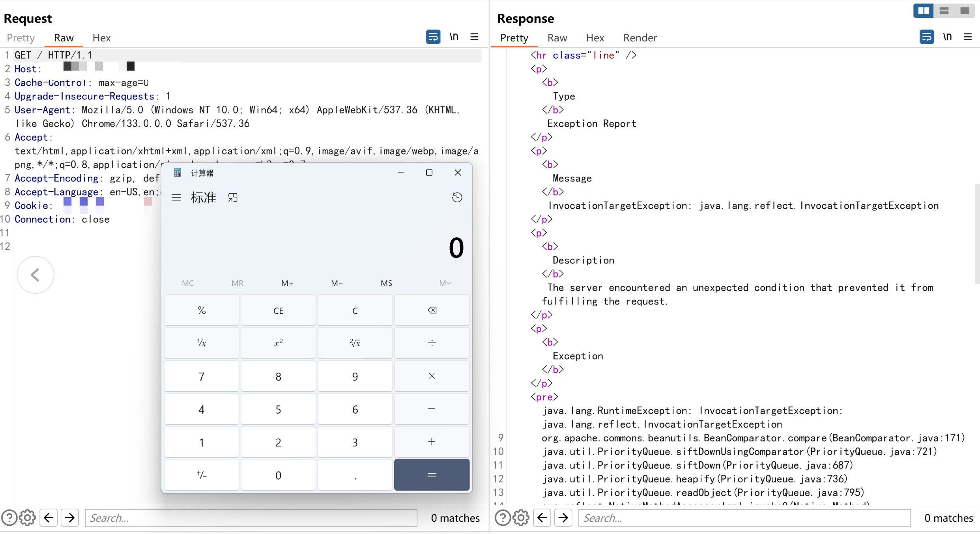Image resolution: width=980 pixels, height=534 pixels.
Task: Click the Request search input field
Action: point(251,517)
